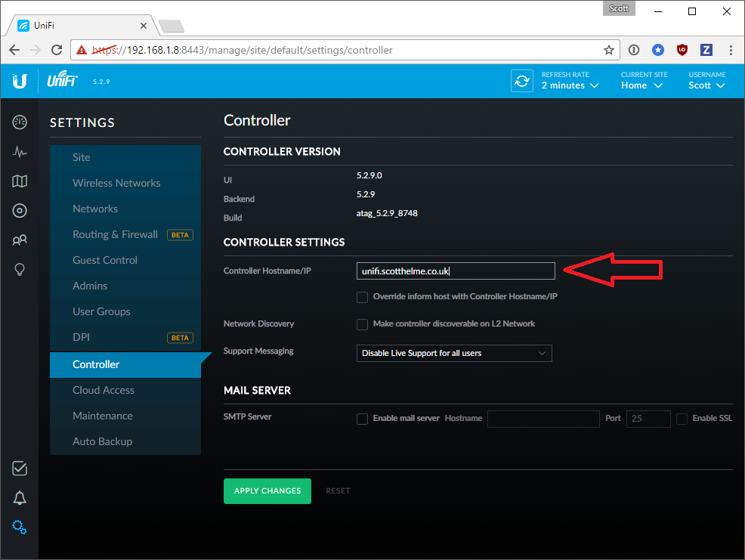Open the Routing & Firewall section
The width and height of the screenshot is (745, 560).
point(114,234)
